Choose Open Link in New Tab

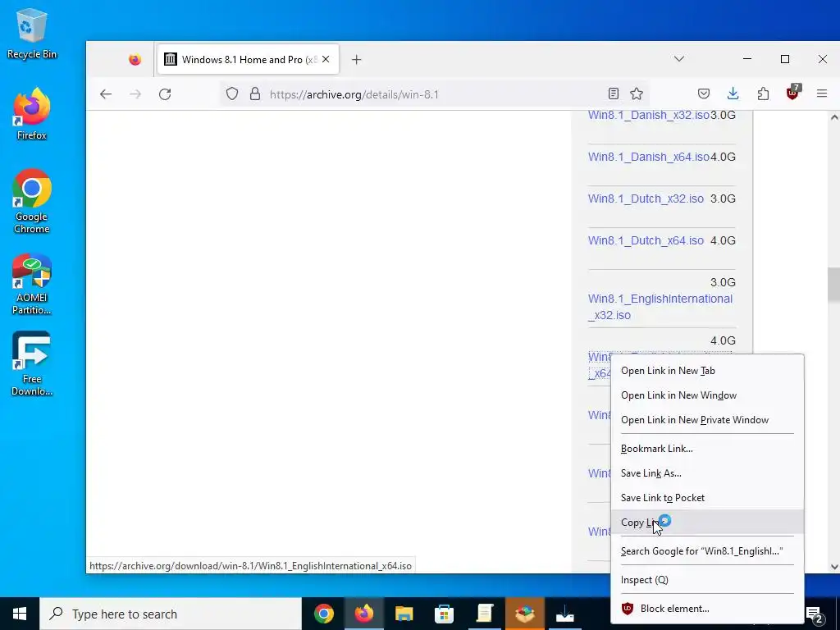click(707, 371)
